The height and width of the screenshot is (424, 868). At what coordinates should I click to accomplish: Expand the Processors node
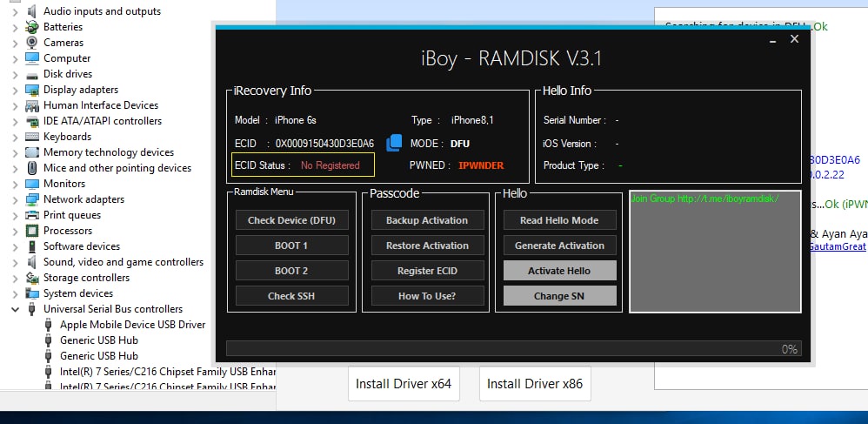[15, 231]
